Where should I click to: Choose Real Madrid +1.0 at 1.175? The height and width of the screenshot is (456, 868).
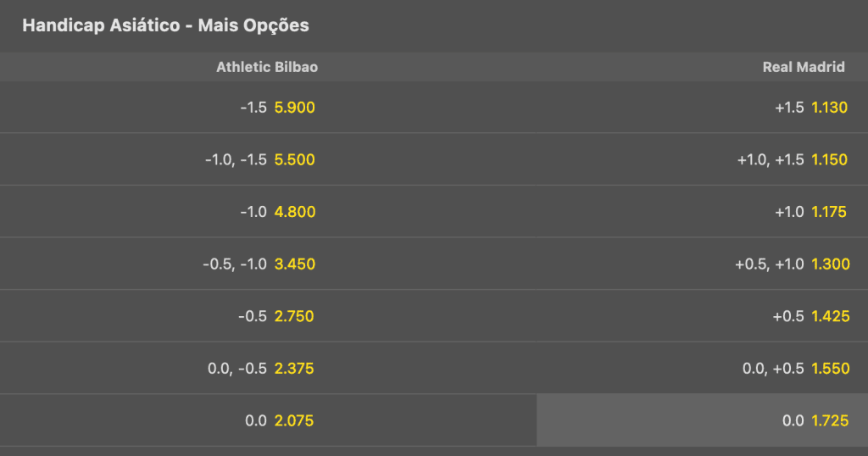pos(702,211)
